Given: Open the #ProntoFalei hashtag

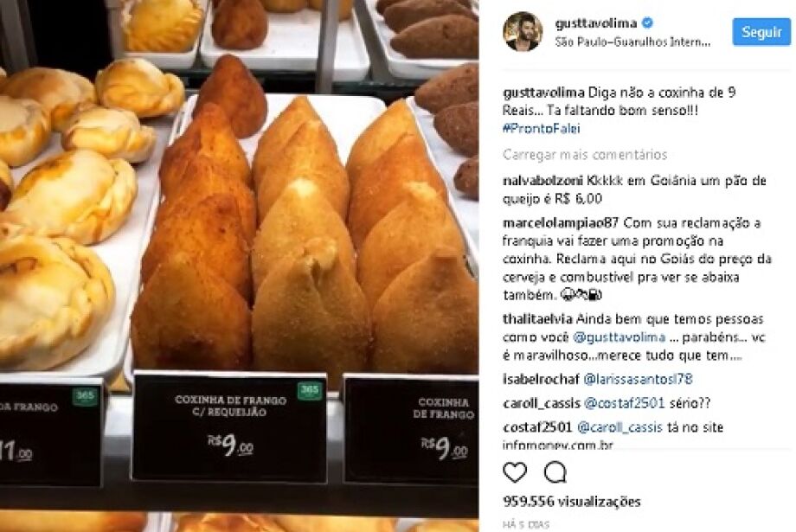Looking at the screenshot, I should [x=541, y=128].
